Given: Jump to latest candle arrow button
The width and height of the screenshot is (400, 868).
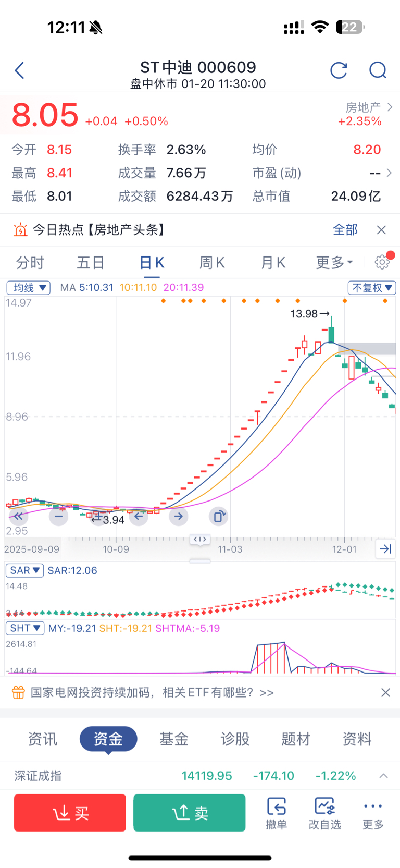Looking at the screenshot, I should [385, 548].
